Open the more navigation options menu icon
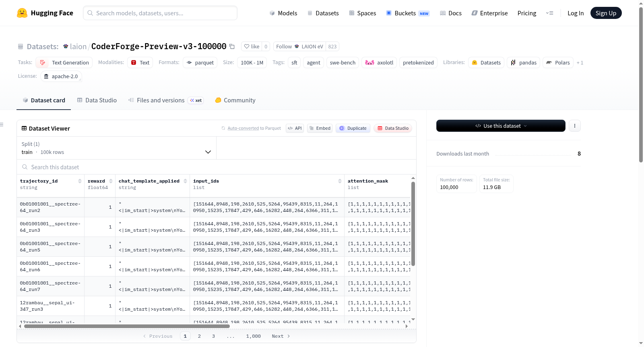Image resolution: width=644 pixels, height=347 pixels. click(549, 13)
